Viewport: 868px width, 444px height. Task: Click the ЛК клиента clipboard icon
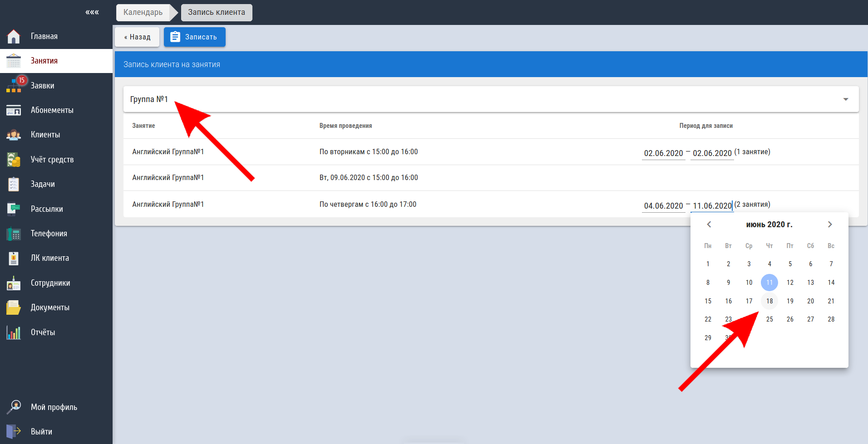tap(14, 258)
